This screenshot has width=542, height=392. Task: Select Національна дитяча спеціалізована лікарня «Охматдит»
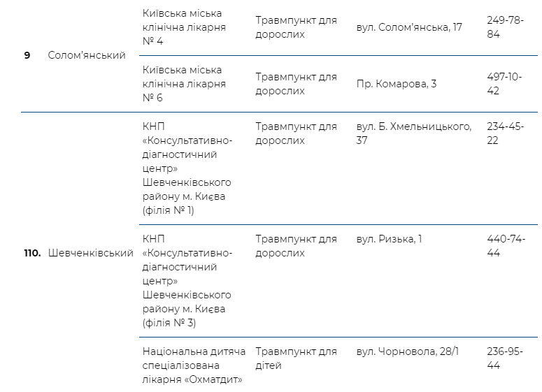[x=194, y=365]
